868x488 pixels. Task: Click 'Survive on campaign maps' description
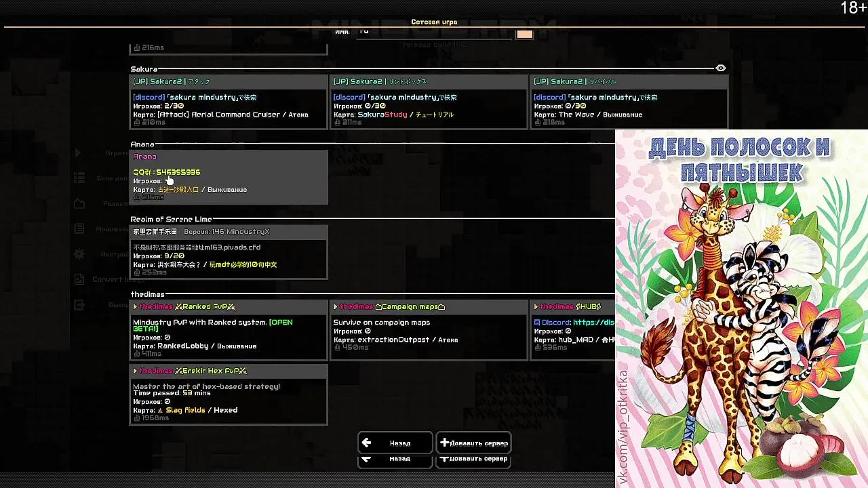click(x=382, y=323)
